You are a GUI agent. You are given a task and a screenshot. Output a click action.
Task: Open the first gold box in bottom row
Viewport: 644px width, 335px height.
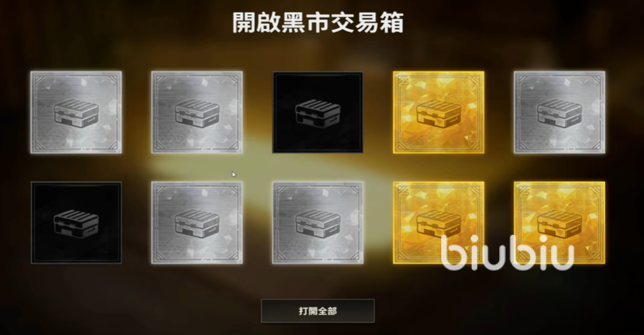coord(438,222)
